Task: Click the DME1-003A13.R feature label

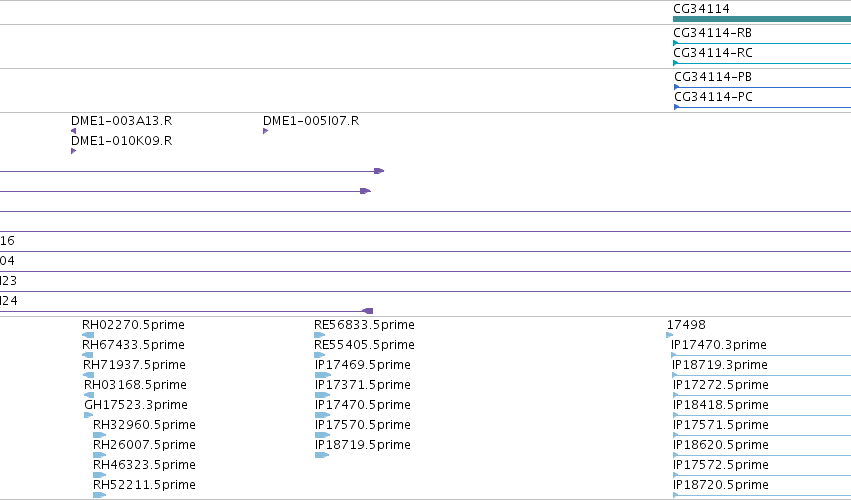Action: (x=122, y=121)
